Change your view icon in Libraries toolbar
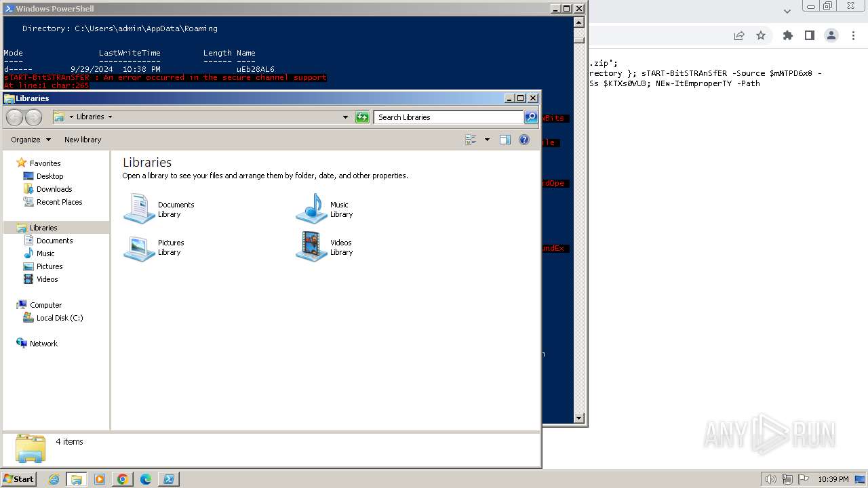This screenshot has height=488, width=868. click(471, 140)
